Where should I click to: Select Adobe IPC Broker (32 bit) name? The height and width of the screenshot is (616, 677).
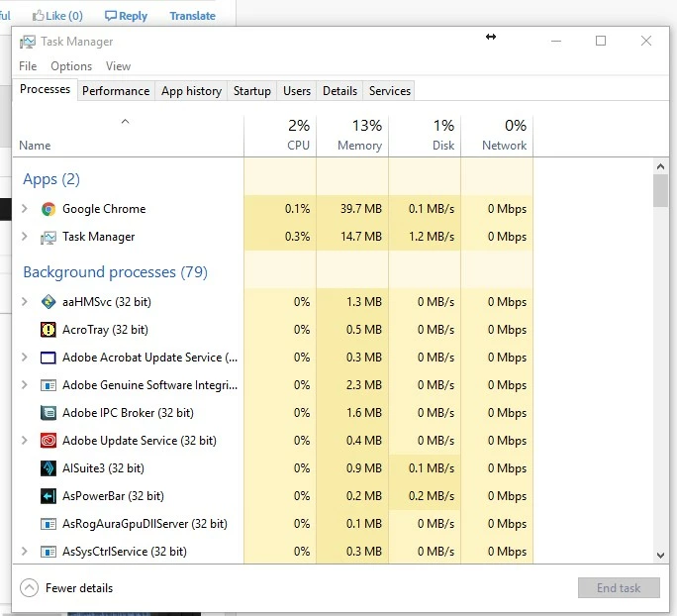click(128, 413)
